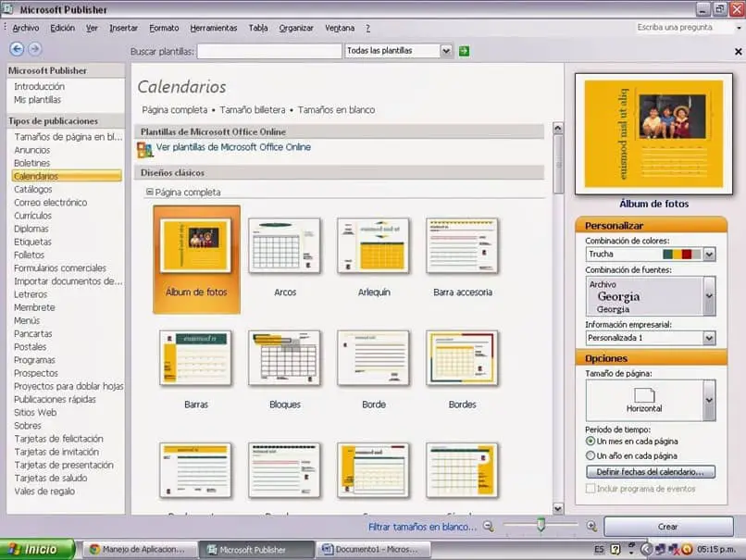Select the Barras calendar template
This screenshot has width=746, height=560.
(196, 358)
